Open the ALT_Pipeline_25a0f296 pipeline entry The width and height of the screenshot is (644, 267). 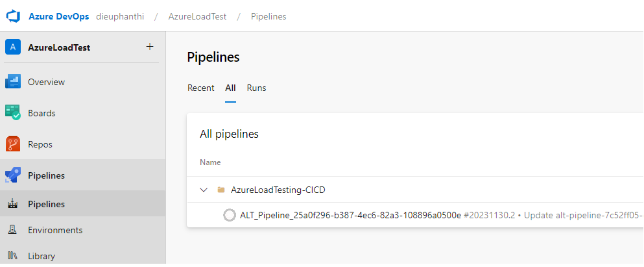[x=350, y=215]
